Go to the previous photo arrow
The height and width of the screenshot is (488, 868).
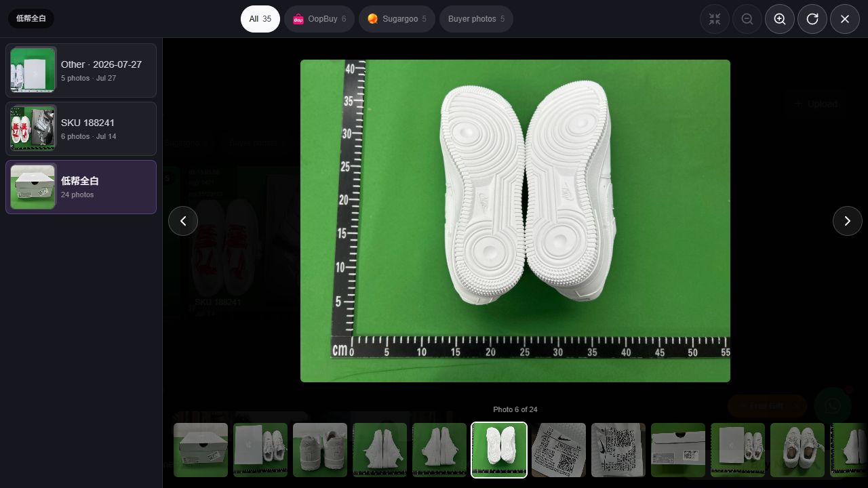click(183, 221)
